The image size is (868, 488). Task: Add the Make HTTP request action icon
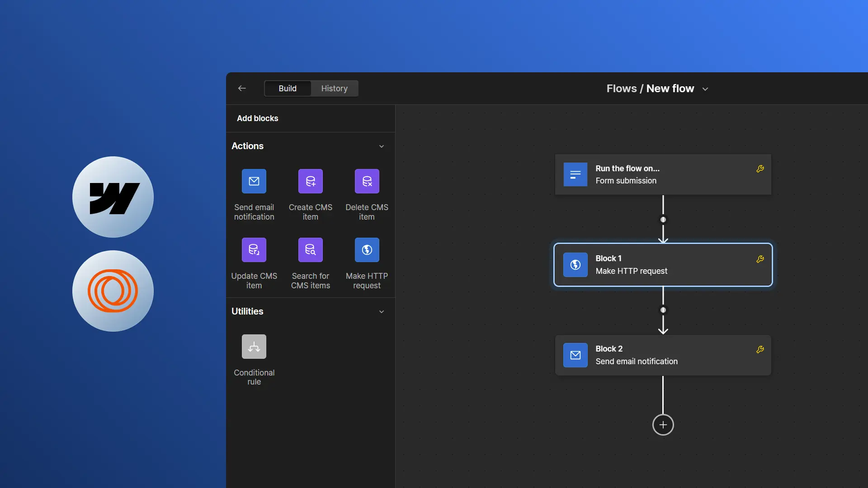click(367, 250)
